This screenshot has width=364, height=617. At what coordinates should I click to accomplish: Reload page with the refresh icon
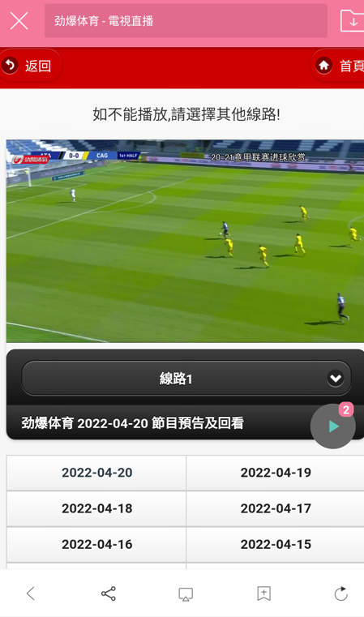pyautogui.click(x=340, y=593)
